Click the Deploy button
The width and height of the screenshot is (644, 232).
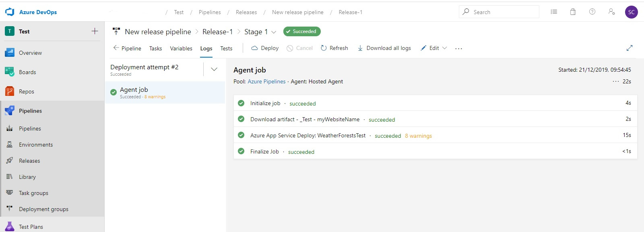coord(265,48)
